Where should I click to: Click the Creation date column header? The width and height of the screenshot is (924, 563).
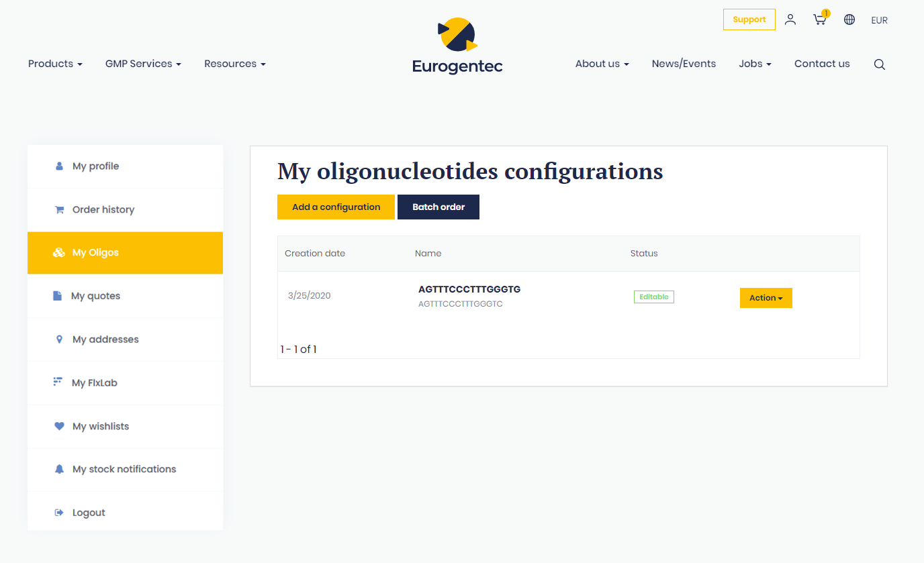[x=315, y=253]
